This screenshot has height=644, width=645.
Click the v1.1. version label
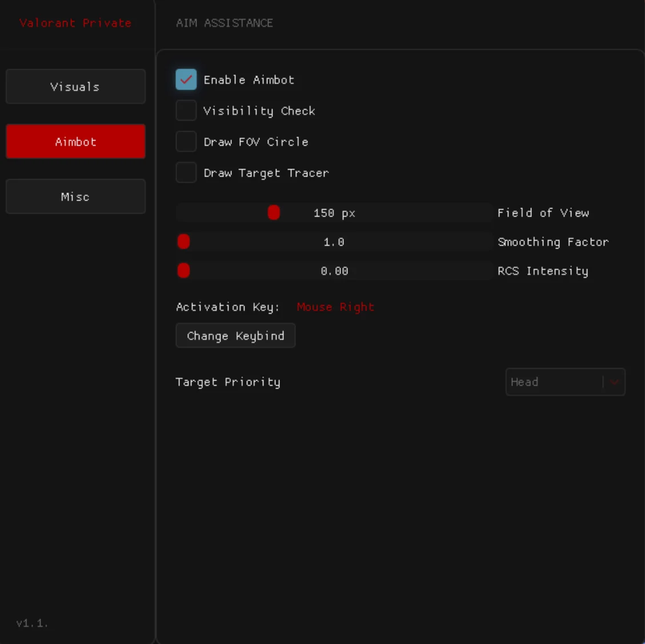(x=32, y=623)
